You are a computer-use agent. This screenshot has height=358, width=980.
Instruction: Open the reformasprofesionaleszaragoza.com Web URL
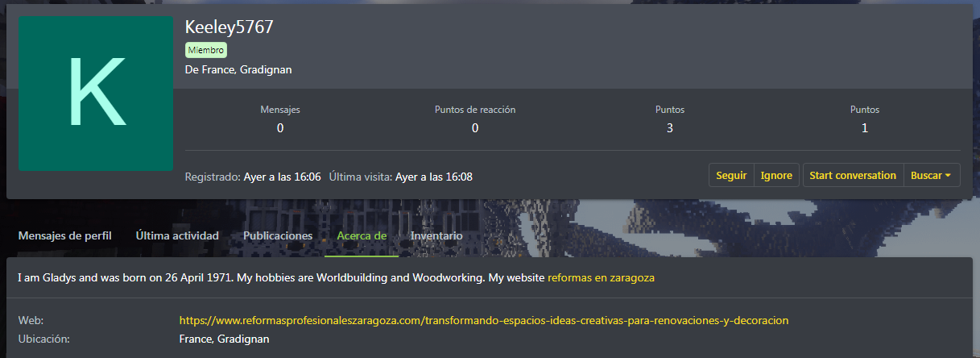coord(483,320)
